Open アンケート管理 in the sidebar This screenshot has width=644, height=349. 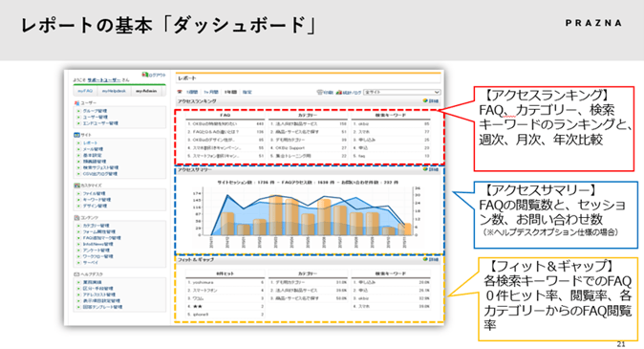[x=97, y=251]
